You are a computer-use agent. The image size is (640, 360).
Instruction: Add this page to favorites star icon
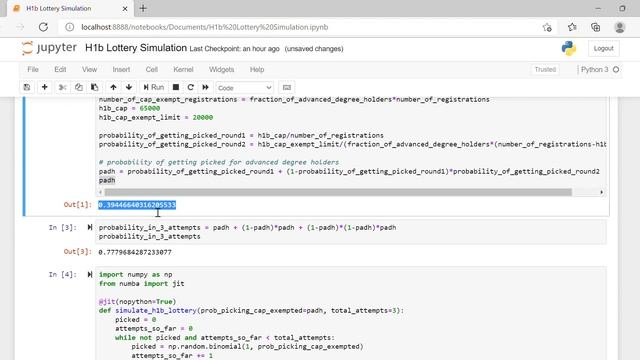click(x=547, y=27)
